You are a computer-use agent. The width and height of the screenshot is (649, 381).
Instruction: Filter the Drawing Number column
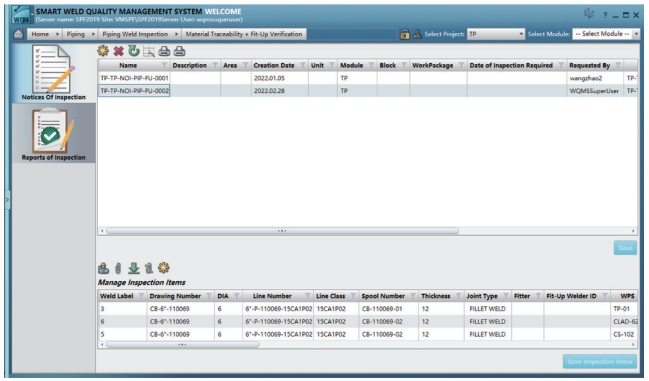(x=209, y=296)
